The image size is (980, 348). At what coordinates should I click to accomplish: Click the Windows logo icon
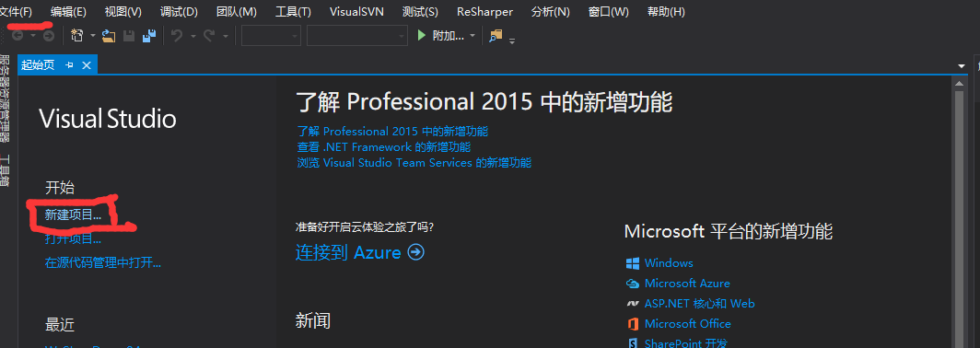(633, 263)
